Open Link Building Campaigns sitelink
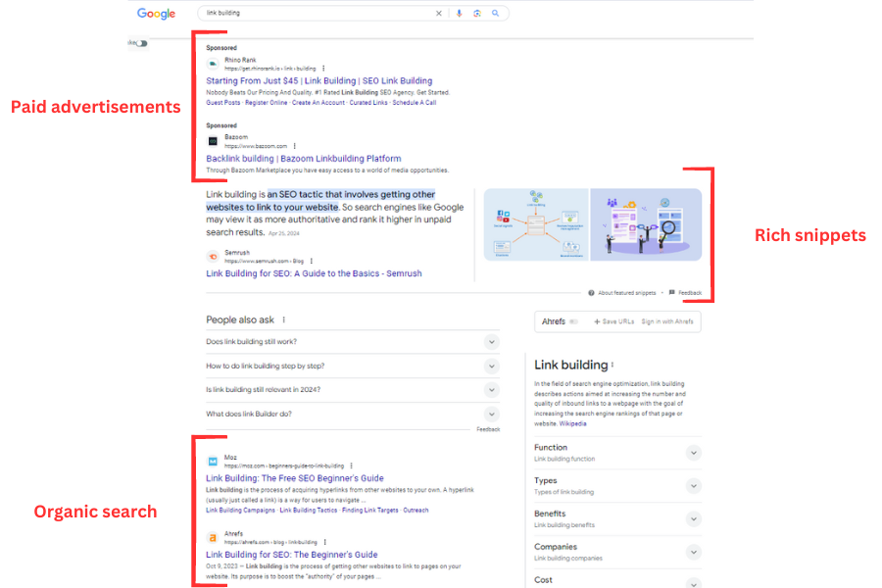 pyautogui.click(x=240, y=511)
